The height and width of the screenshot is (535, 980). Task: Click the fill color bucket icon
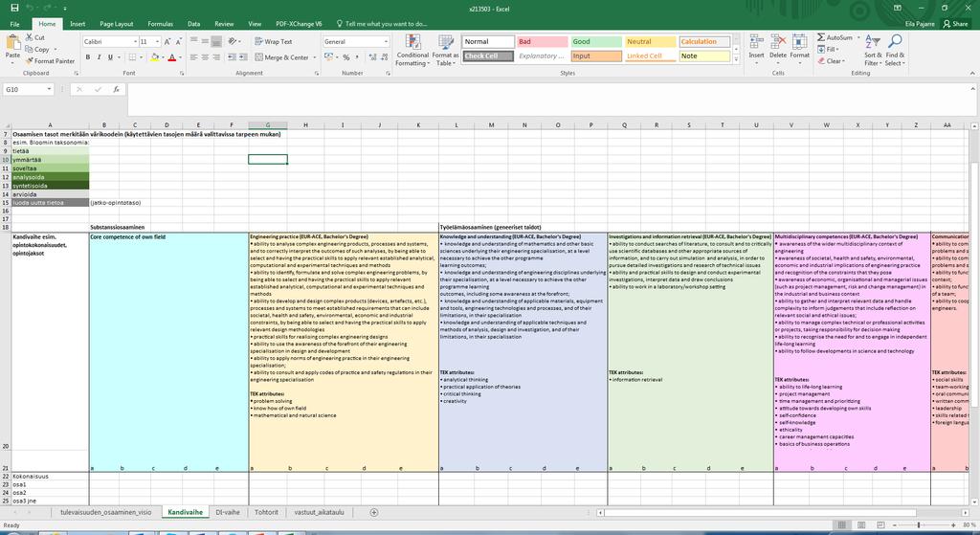coord(154,56)
